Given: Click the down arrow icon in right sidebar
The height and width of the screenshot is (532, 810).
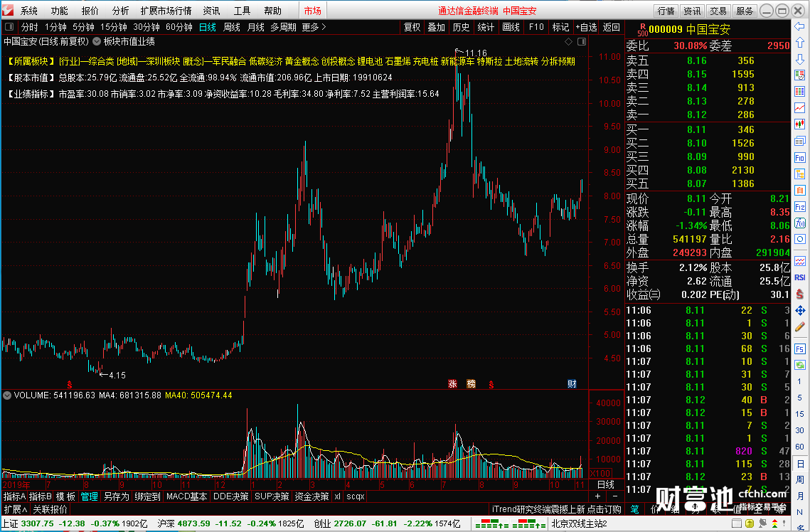Looking at the screenshot, I should [x=799, y=59].
